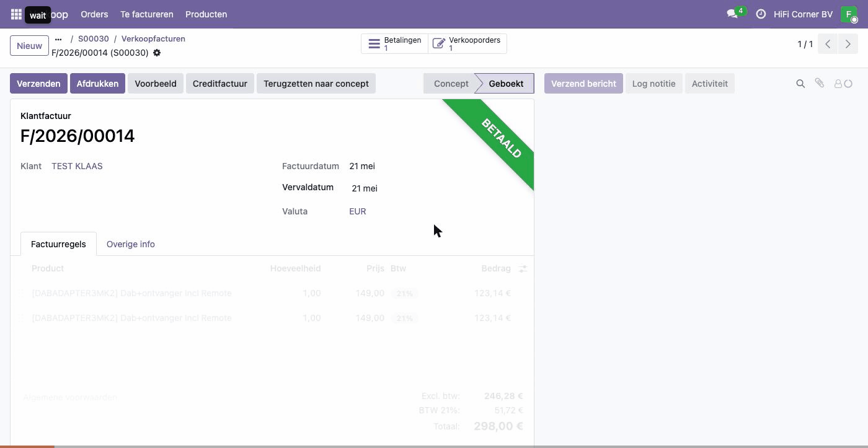The image size is (868, 448).
Task: Open the TEST KLAAS customer link
Action: (x=77, y=166)
